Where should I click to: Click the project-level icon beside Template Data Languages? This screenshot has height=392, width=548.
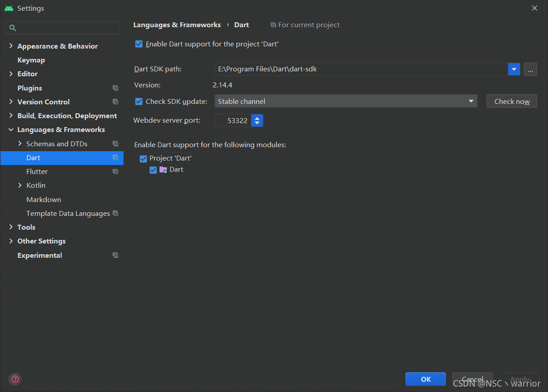(115, 213)
